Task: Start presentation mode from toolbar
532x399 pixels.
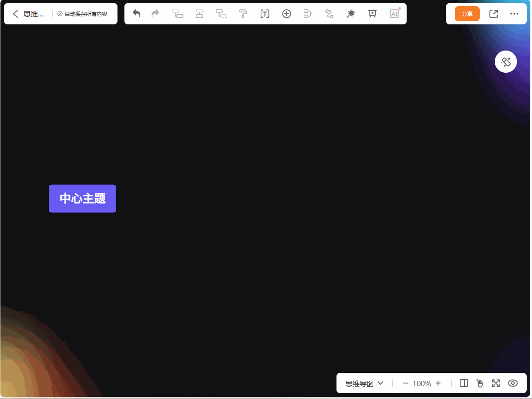Action: 372,14
